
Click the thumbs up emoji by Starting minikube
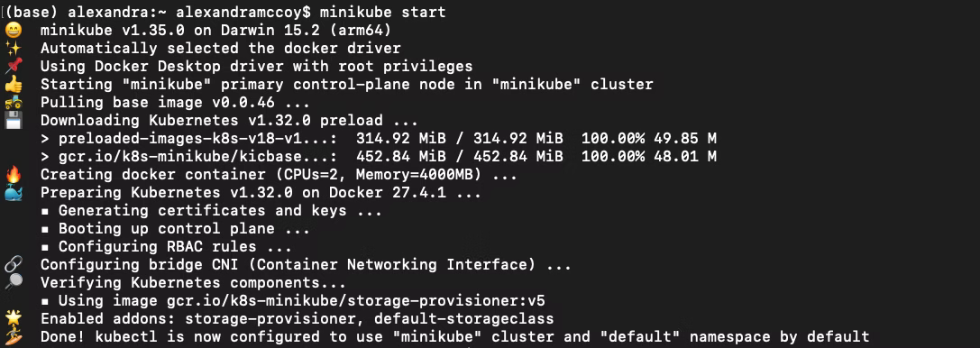pyautogui.click(x=14, y=85)
